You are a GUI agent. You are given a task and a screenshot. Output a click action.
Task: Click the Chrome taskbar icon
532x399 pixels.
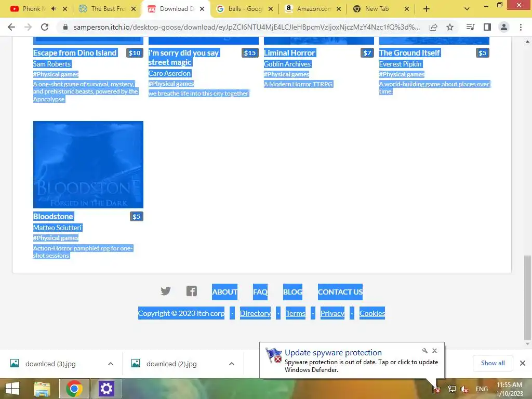point(74,389)
